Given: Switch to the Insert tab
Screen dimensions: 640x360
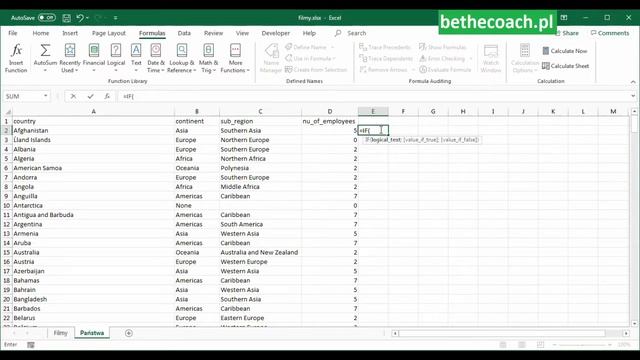Looking at the screenshot, I should point(70,33).
